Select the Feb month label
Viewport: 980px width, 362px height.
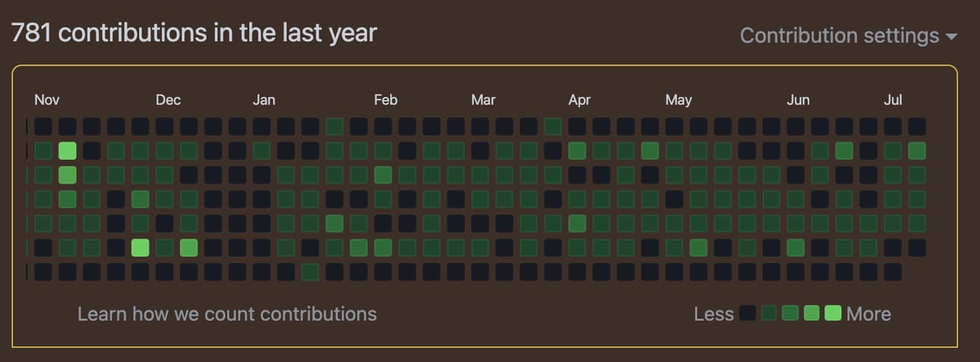(x=385, y=100)
